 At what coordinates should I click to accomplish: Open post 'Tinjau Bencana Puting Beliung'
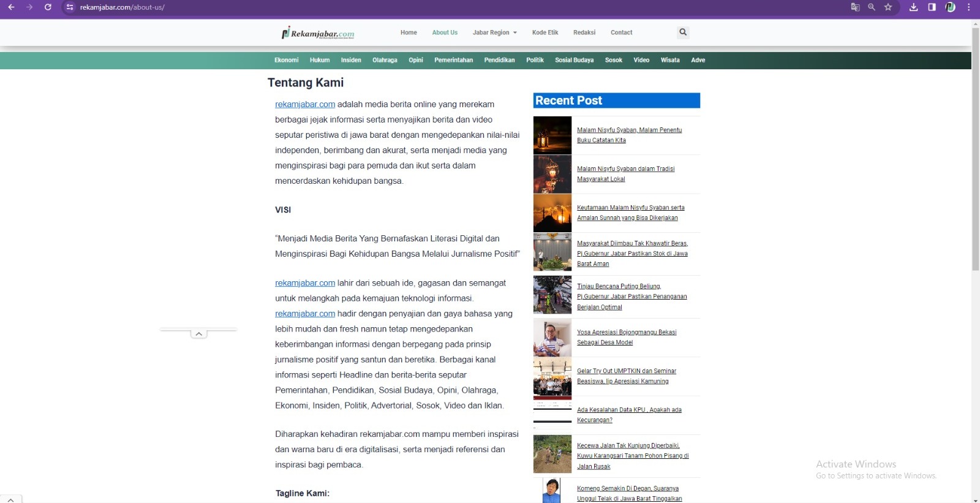point(631,297)
